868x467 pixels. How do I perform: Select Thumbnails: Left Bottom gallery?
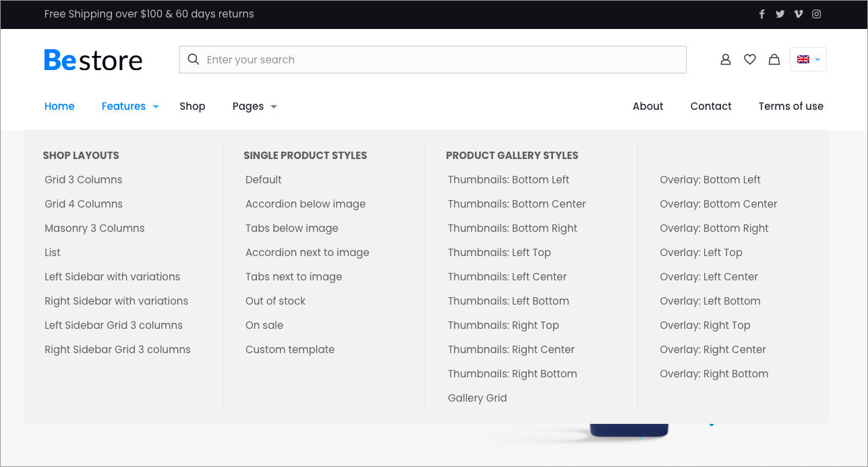[x=509, y=301]
